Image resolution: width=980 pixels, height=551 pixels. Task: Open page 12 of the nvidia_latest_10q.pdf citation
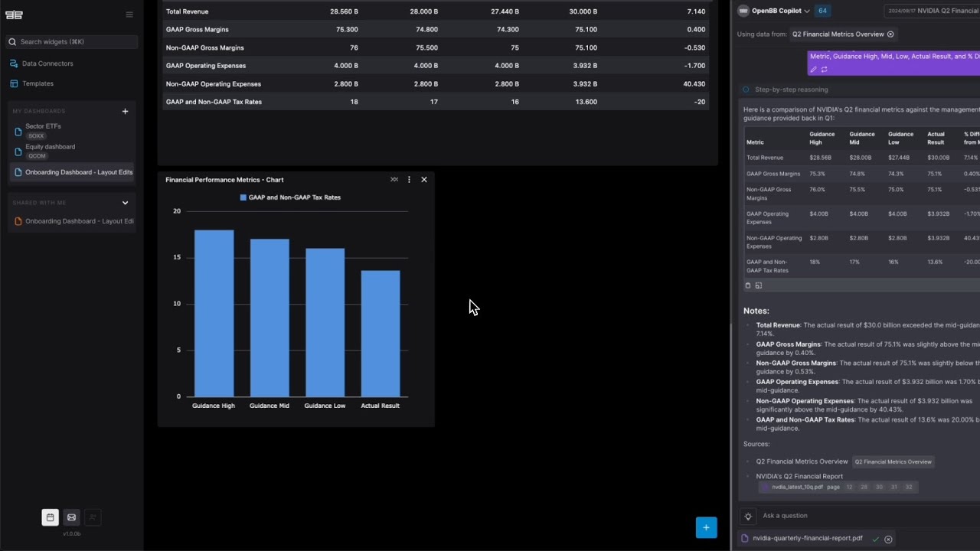[849, 487]
